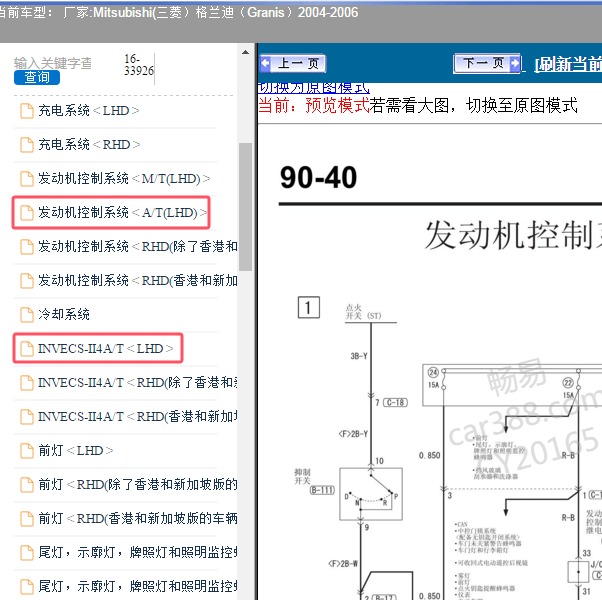Open 发动机控制系统 <A/T(LHD)> entry
Image resolution: width=602 pixels, height=600 pixels.
(122, 212)
